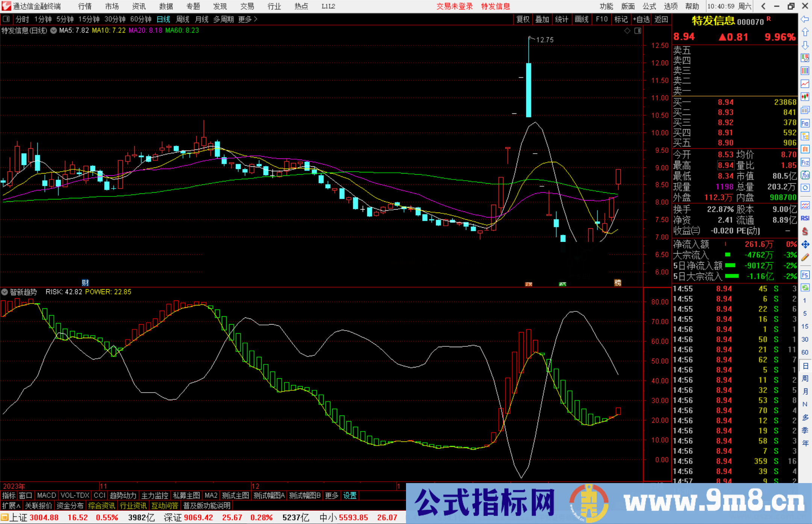The height and width of the screenshot is (524, 812).
Task: Select the RSI indicator icon in right sidebar
Action: pyautogui.click(x=805, y=218)
